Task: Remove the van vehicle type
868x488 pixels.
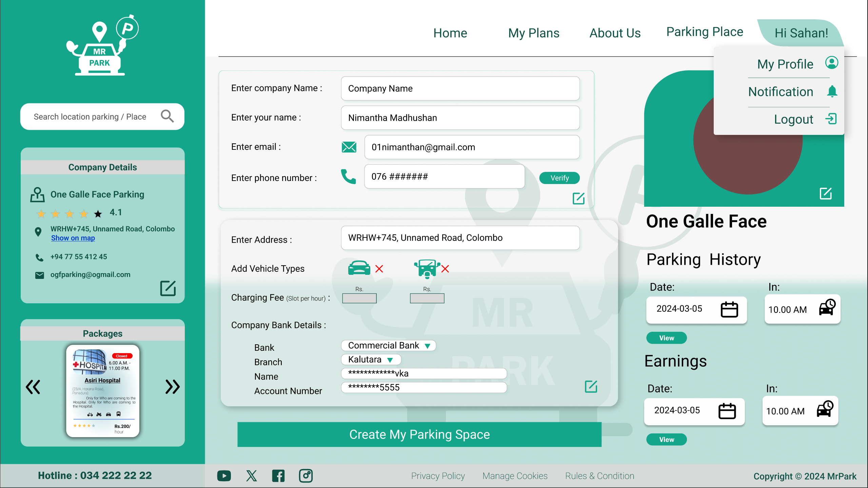Action: click(446, 268)
